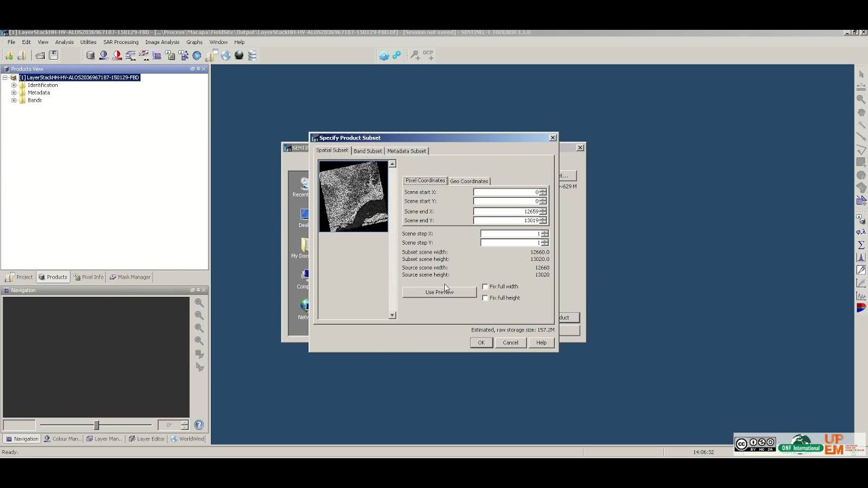Click the Cancel button in subset dialog
The width and height of the screenshot is (868, 488).
[x=510, y=343]
